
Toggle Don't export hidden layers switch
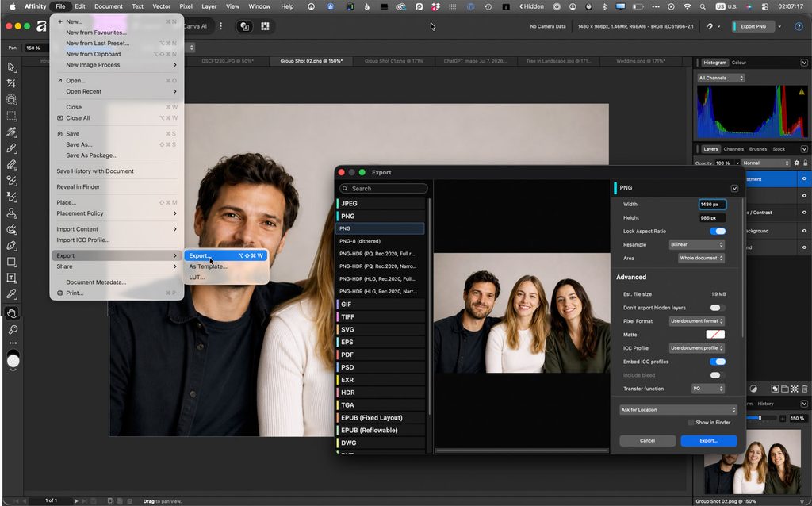[x=715, y=308]
